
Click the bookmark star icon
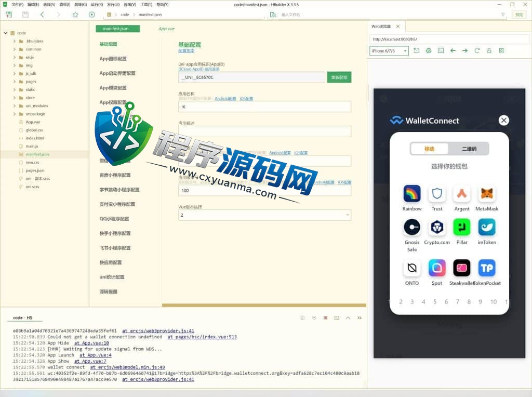pos(75,14)
